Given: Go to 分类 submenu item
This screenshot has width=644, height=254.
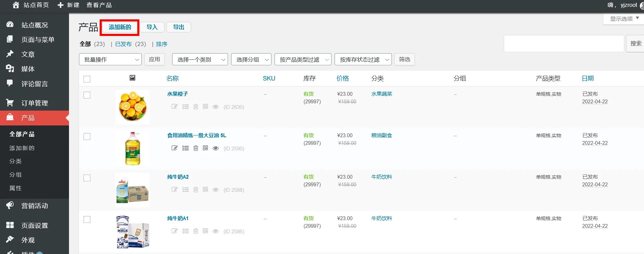Looking at the screenshot, I should pyautogui.click(x=16, y=161).
